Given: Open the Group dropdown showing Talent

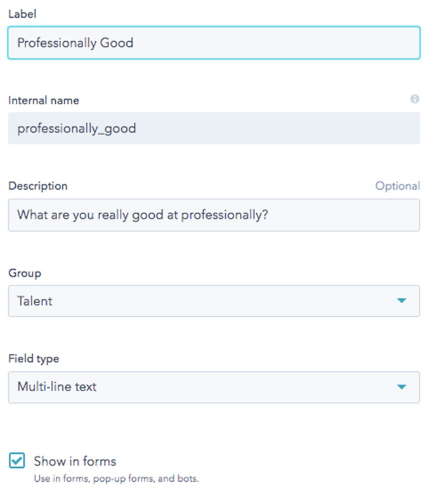Looking at the screenshot, I should [x=214, y=301].
